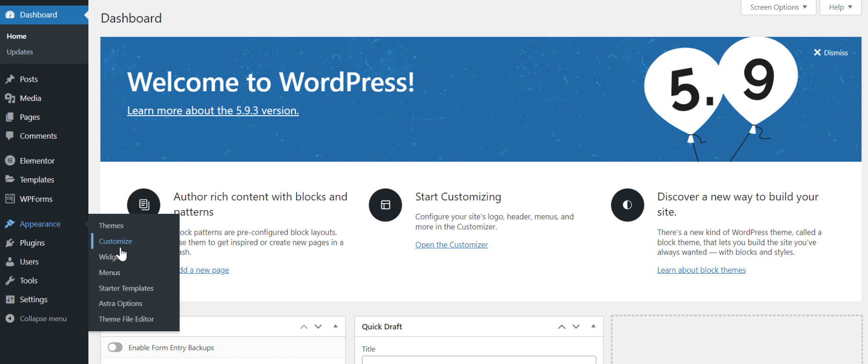Move Quick Draft widget down
Viewport: 868px width, 364px height.
(576, 327)
